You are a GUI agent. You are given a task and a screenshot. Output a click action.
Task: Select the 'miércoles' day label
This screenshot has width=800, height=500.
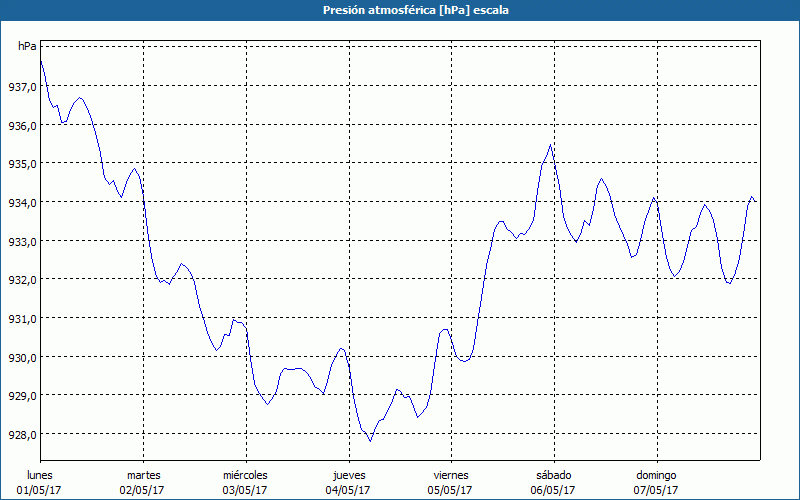pos(245,475)
